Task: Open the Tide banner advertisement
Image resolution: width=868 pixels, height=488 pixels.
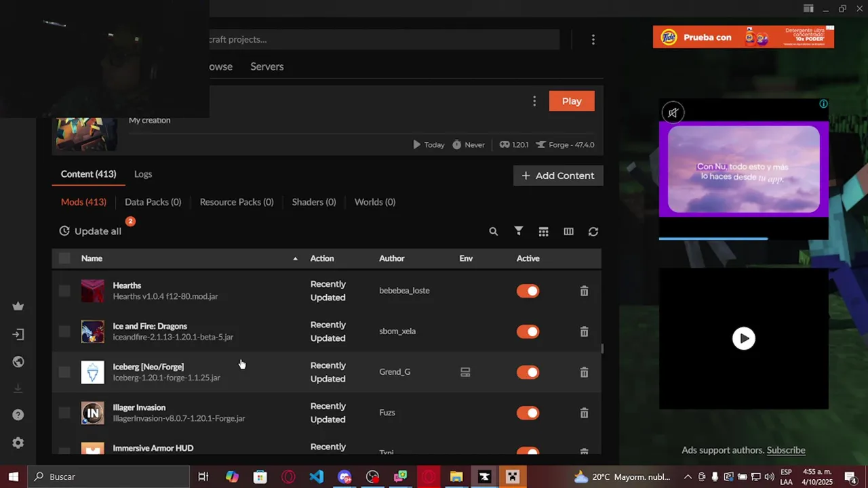Action: (743, 37)
